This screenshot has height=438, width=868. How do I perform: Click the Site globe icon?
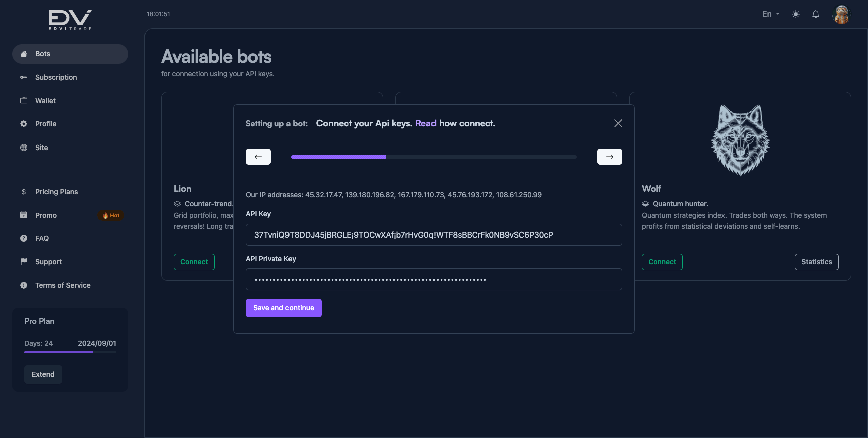[x=24, y=148]
